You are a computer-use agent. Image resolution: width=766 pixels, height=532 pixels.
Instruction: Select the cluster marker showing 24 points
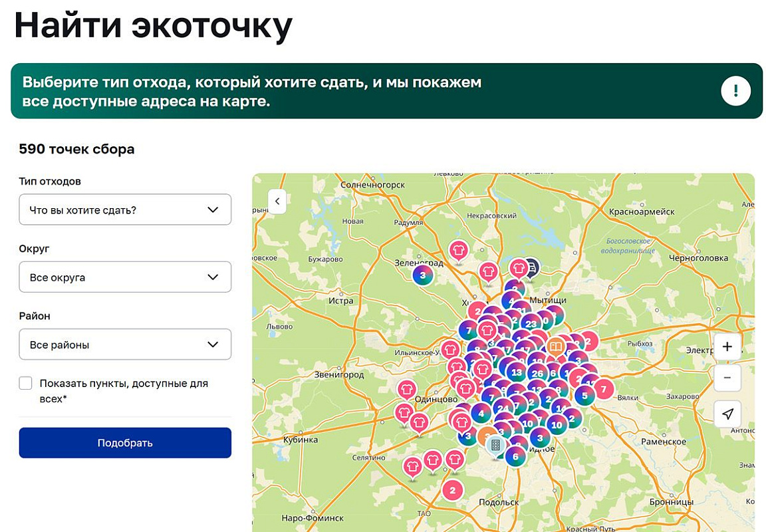coord(503,408)
